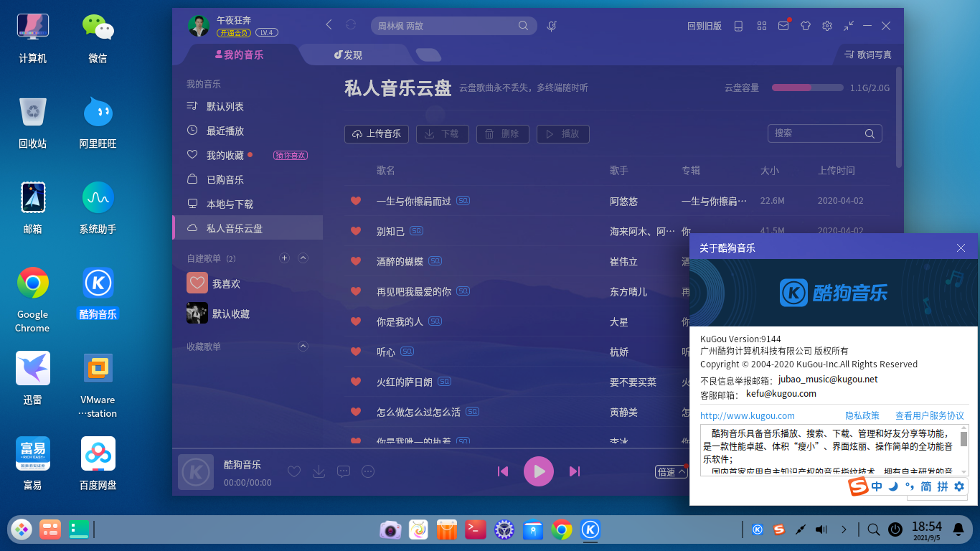Open the comments icon in the player bar

(344, 471)
